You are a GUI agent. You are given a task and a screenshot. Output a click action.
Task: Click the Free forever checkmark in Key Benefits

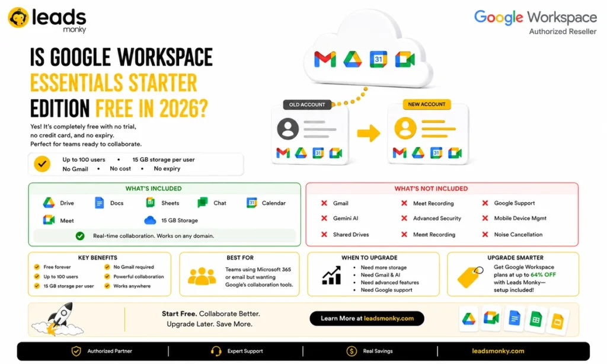pyautogui.click(x=37, y=267)
